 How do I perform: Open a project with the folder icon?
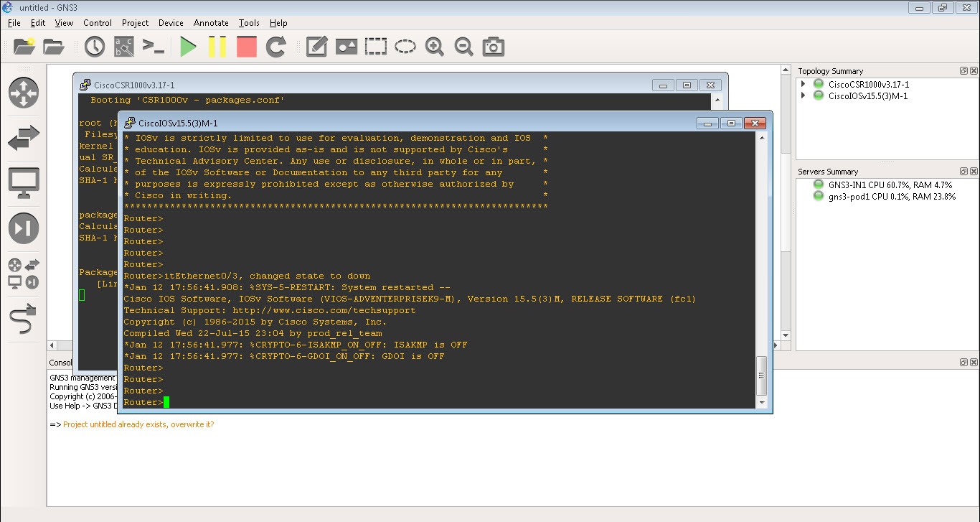pos(54,47)
